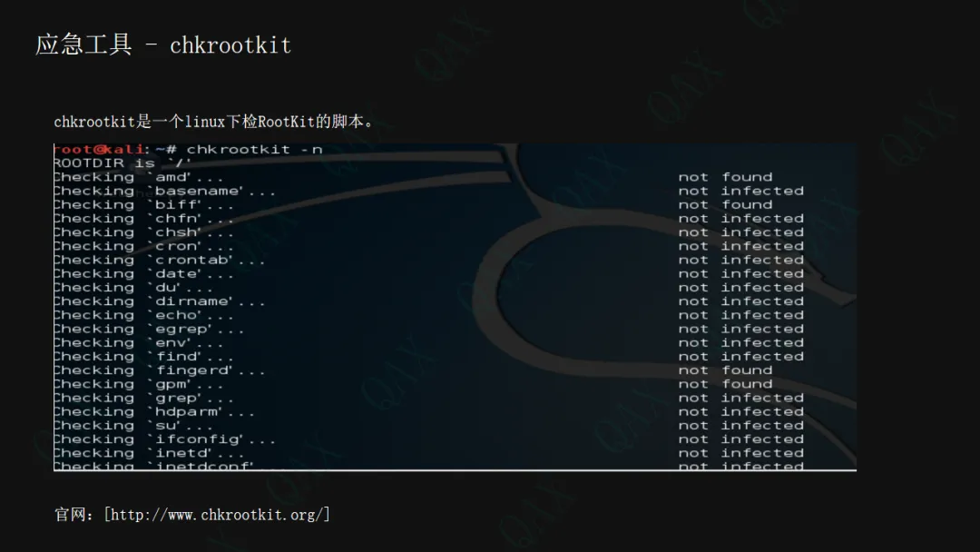
Task: Click the text "Checking `dirname'..."
Action: tap(160, 301)
